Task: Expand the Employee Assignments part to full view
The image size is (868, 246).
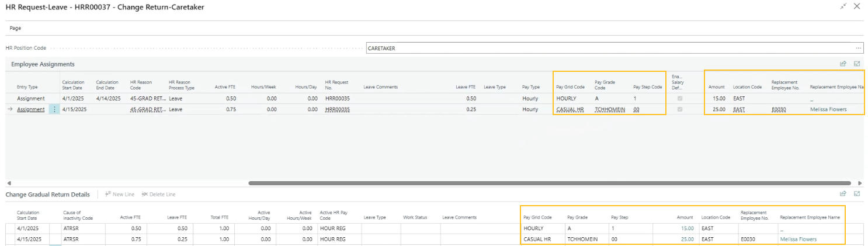Action: click(x=857, y=64)
